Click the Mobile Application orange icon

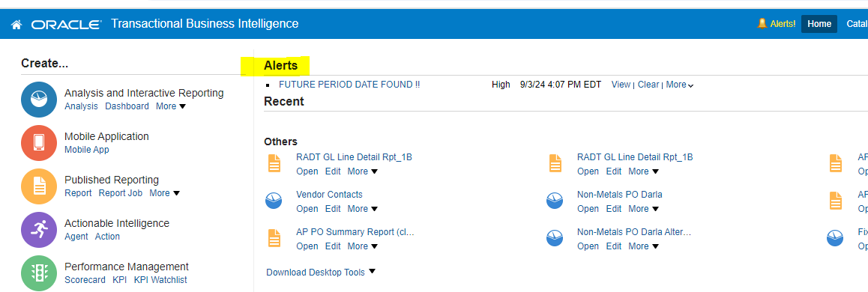pos(39,143)
